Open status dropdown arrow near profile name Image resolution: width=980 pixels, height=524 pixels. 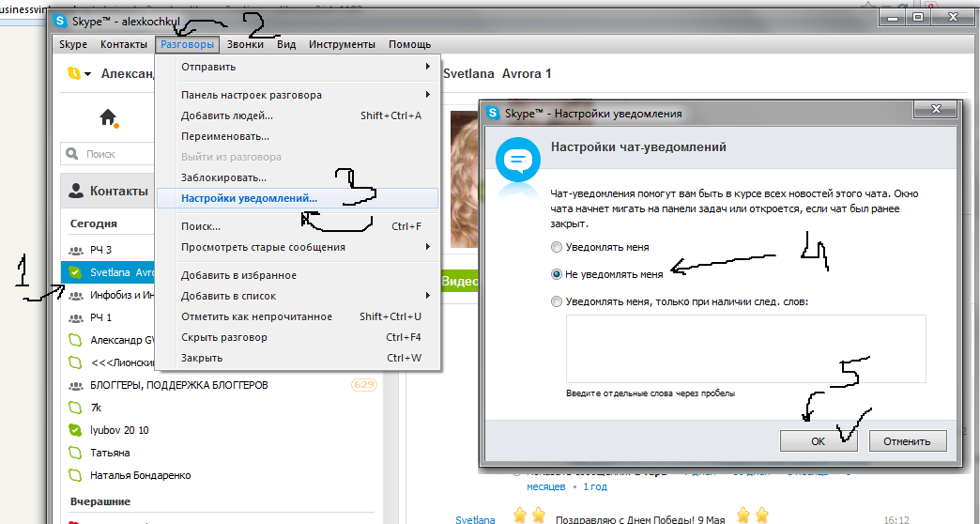pos(87,74)
